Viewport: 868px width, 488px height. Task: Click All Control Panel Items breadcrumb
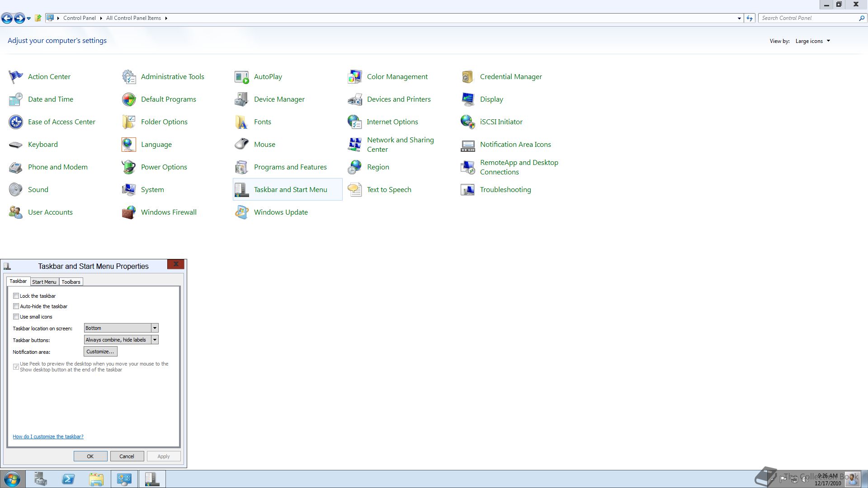(133, 18)
